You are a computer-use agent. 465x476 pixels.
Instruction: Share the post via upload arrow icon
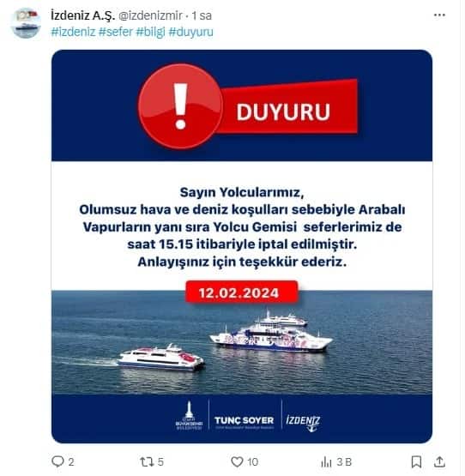tap(439, 461)
